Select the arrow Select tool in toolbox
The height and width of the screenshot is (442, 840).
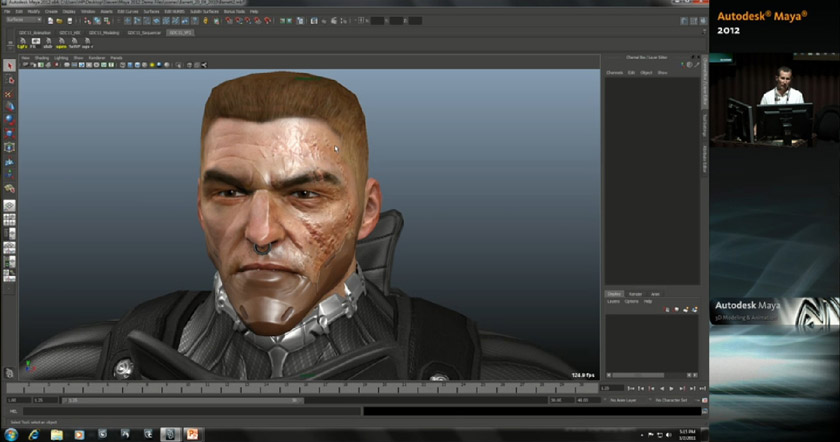pos(9,66)
